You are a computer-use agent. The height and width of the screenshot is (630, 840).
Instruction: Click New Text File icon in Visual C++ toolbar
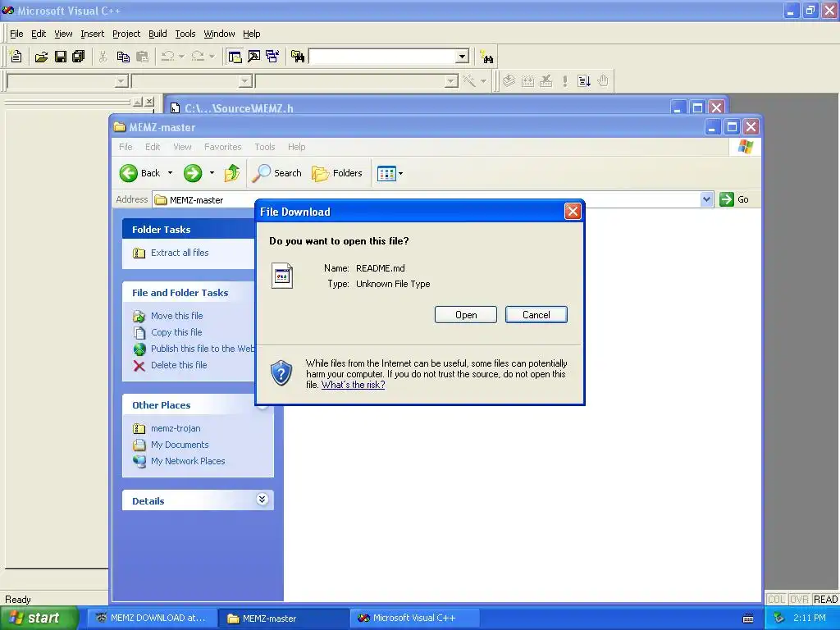(x=16, y=57)
